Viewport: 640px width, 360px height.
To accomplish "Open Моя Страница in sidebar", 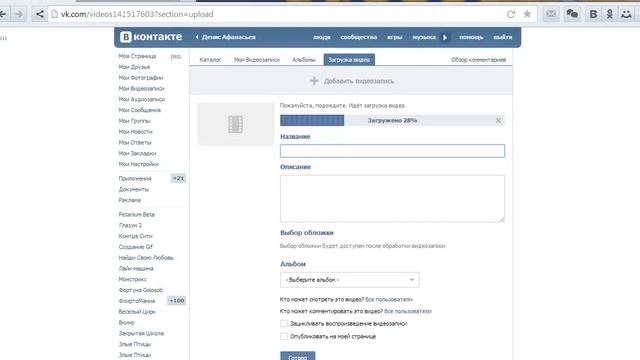I will [x=137, y=56].
